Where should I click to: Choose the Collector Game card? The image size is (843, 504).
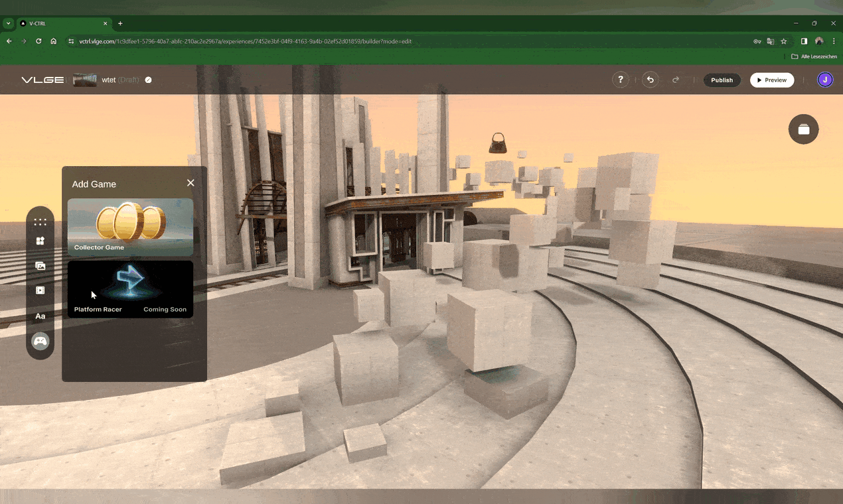[131, 227]
